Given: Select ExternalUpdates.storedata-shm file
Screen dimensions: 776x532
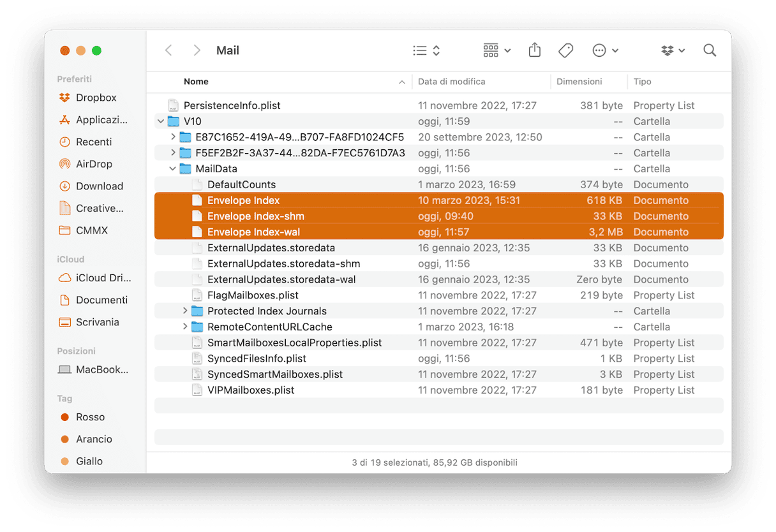Looking at the screenshot, I should (x=439, y=263).
